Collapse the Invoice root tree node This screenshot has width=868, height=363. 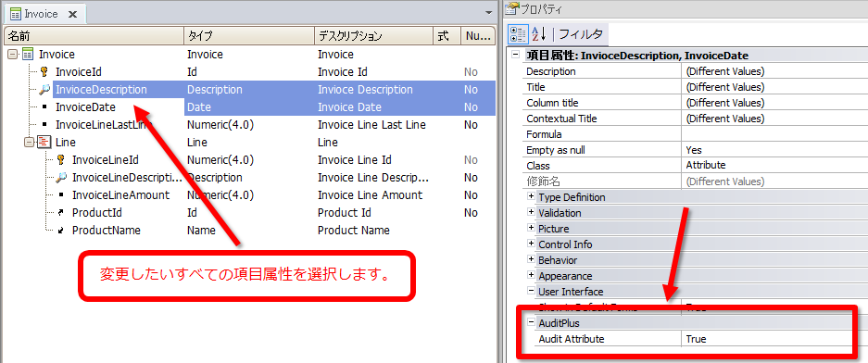click(12, 55)
